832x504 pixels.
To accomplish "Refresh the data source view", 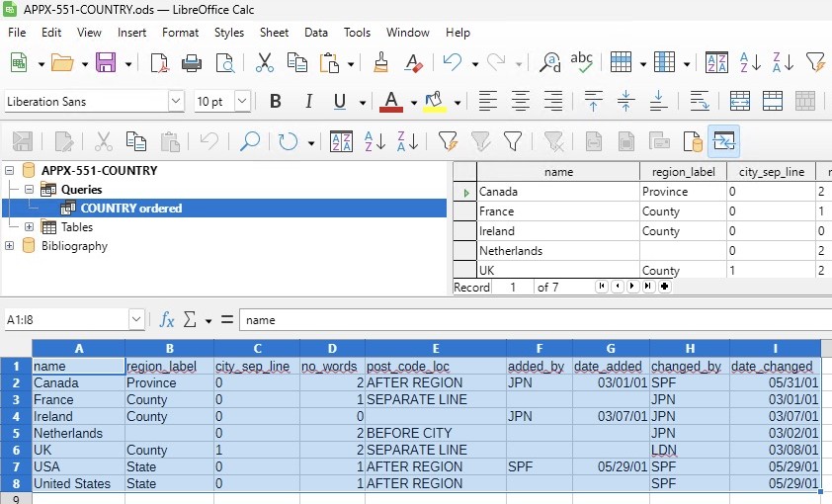I will click(x=289, y=141).
